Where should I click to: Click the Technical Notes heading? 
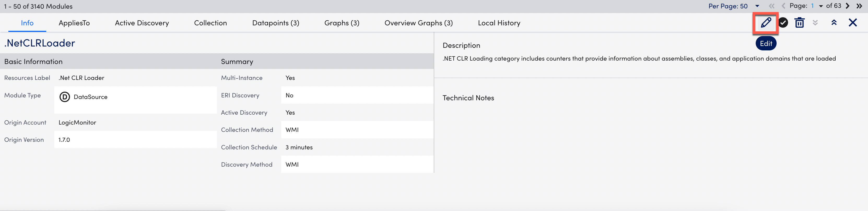tap(468, 98)
